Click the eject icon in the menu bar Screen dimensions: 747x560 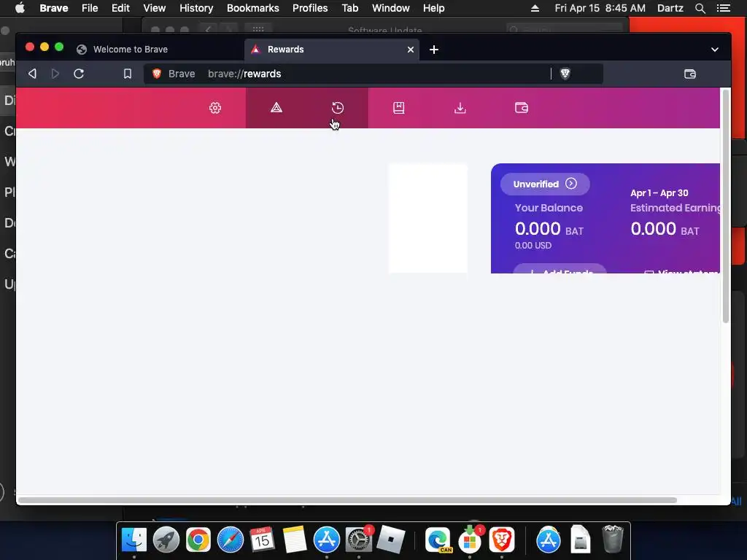(535, 8)
